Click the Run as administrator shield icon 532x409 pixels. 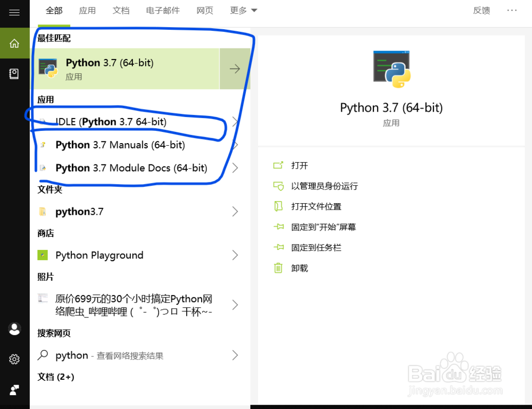[278, 186]
